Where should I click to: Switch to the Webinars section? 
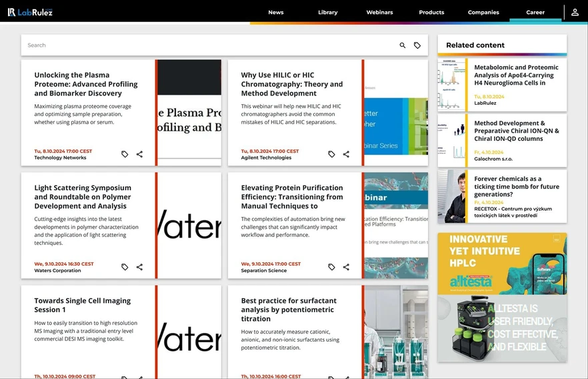click(379, 12)
